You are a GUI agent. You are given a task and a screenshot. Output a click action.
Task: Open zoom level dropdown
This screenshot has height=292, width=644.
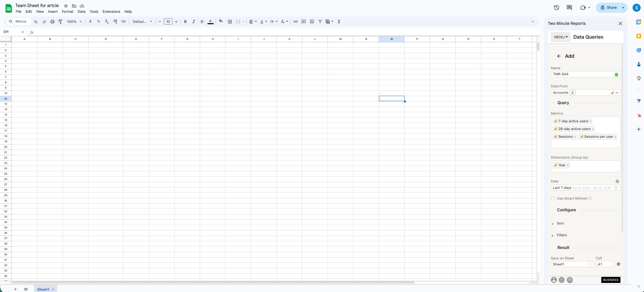point(74,22)
